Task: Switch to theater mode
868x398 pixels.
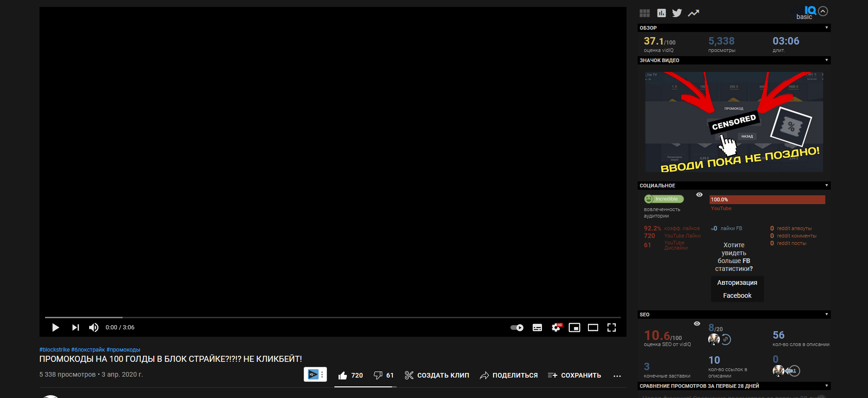Action: (x=593, y=327)
